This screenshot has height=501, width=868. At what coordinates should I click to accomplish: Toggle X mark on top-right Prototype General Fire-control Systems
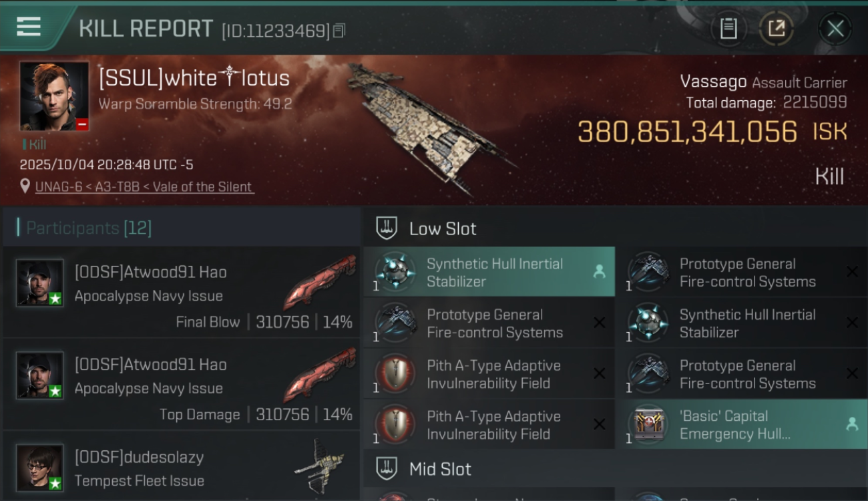[x=852, y=272]
